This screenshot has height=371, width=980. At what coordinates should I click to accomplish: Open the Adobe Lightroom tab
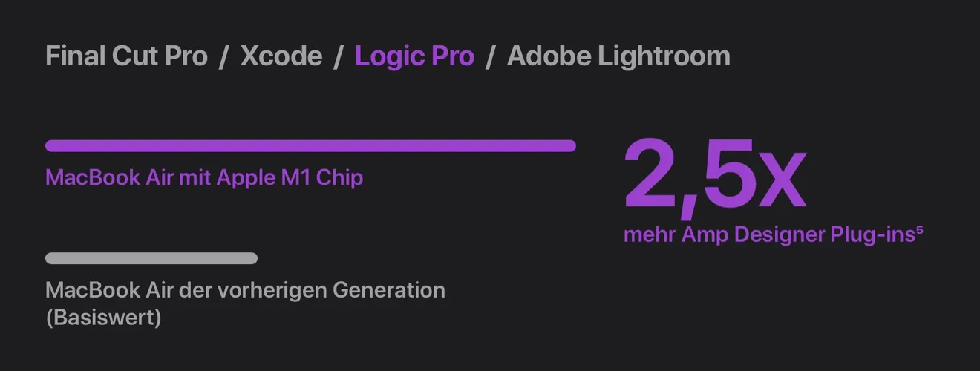618,56
